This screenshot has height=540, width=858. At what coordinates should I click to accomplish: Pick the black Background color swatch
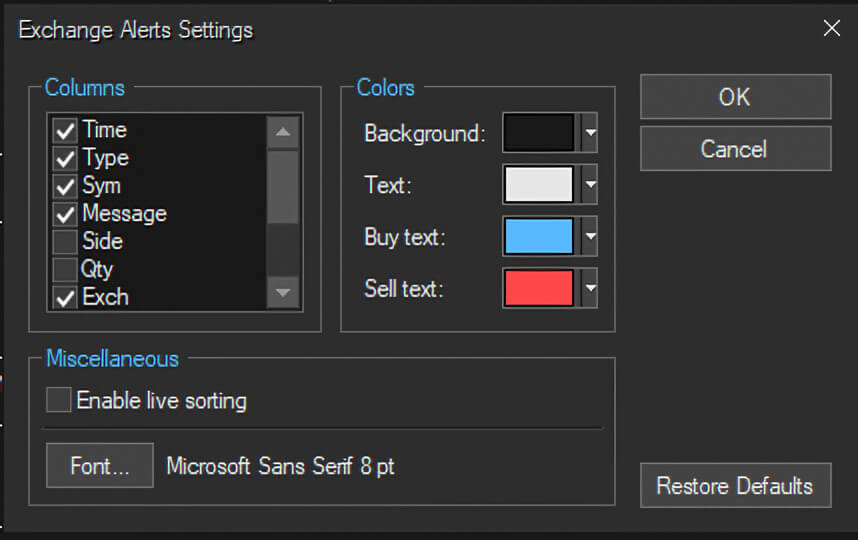point(539,132)
